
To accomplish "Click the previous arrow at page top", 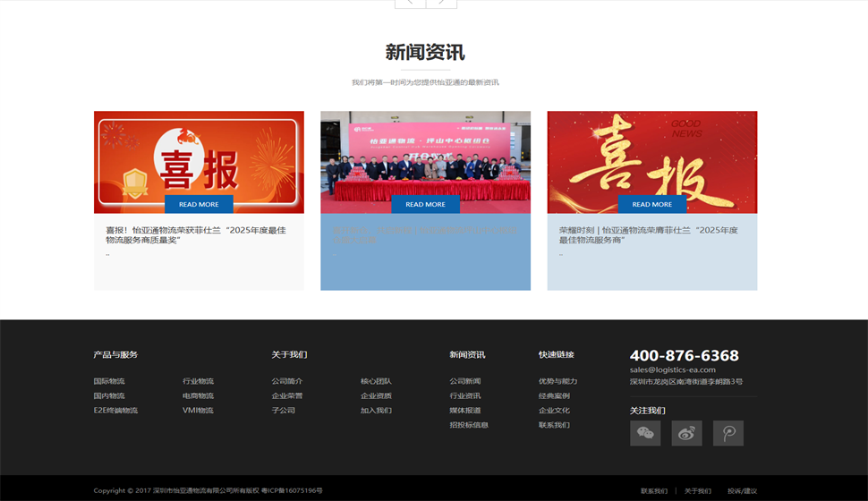I will pos(410,3).
